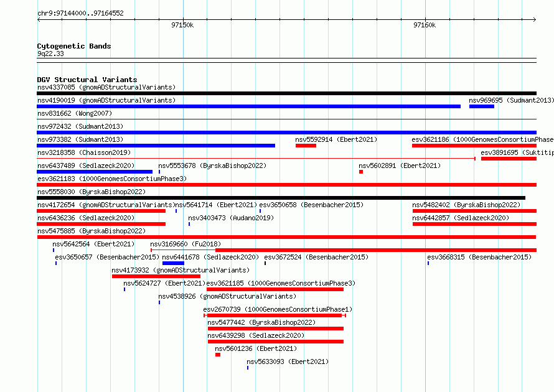Click the nsv5558030 black variant bar
The image size is (554, 392).
tap(281, 198)
